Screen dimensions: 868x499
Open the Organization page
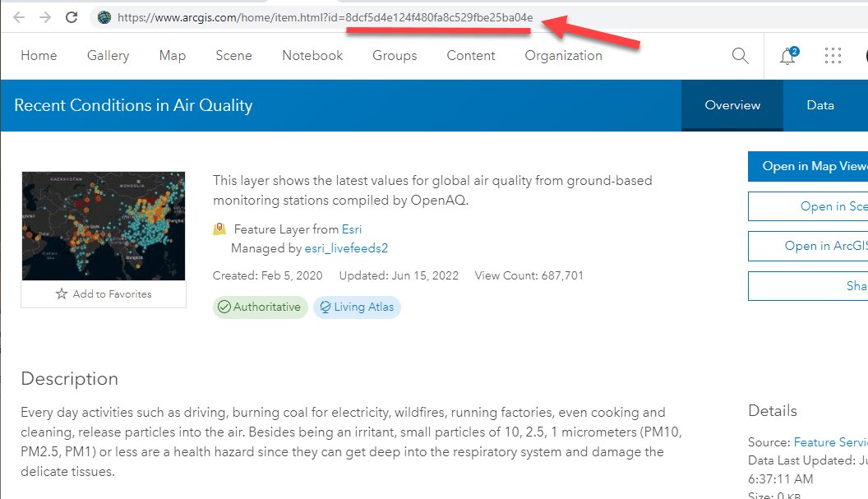[x=564, y=55]
